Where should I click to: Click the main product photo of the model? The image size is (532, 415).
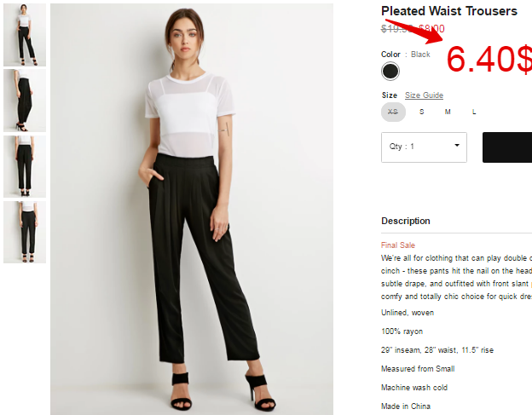[x=192, y=209]
